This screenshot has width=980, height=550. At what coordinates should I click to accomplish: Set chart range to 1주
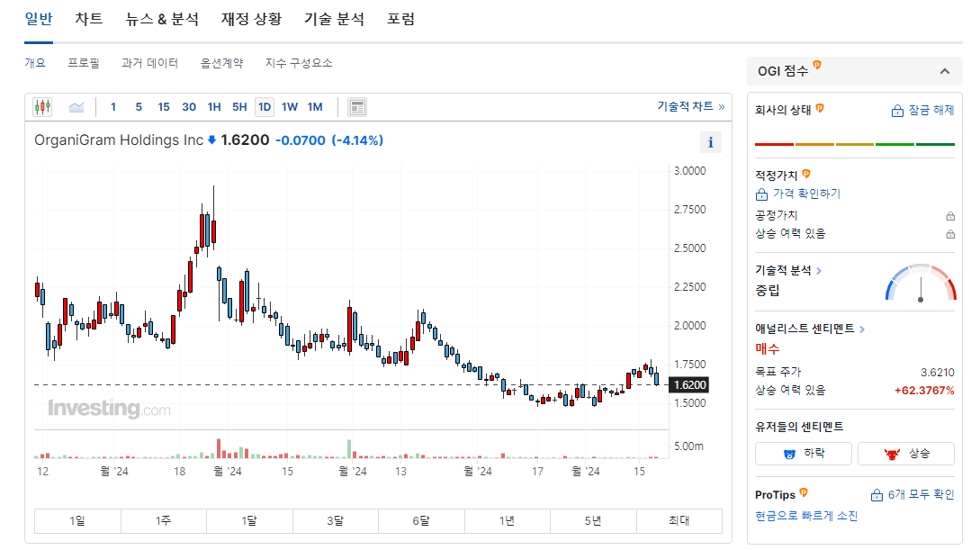(x=163, y=520)
